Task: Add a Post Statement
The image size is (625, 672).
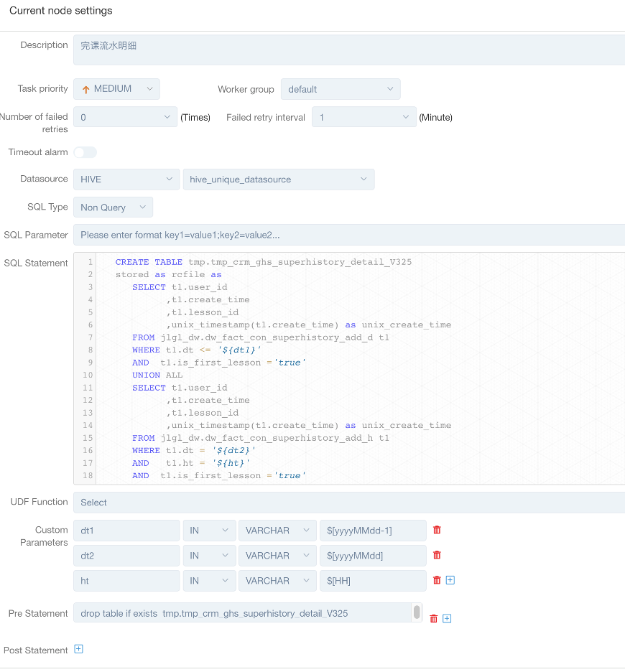Action: (x=78, y=649)
